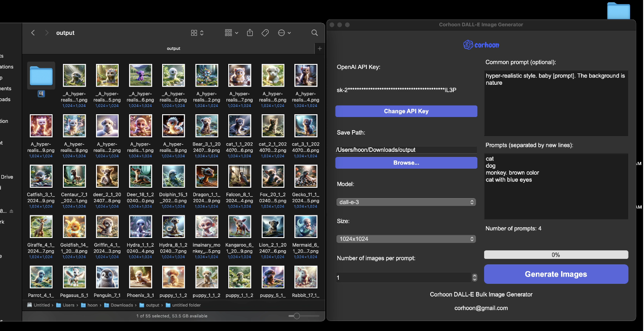Open the Model dropdown showing dall-e-3
This screenshot has width=644, height=331.
pyautogui.click(x=406, y=202)
